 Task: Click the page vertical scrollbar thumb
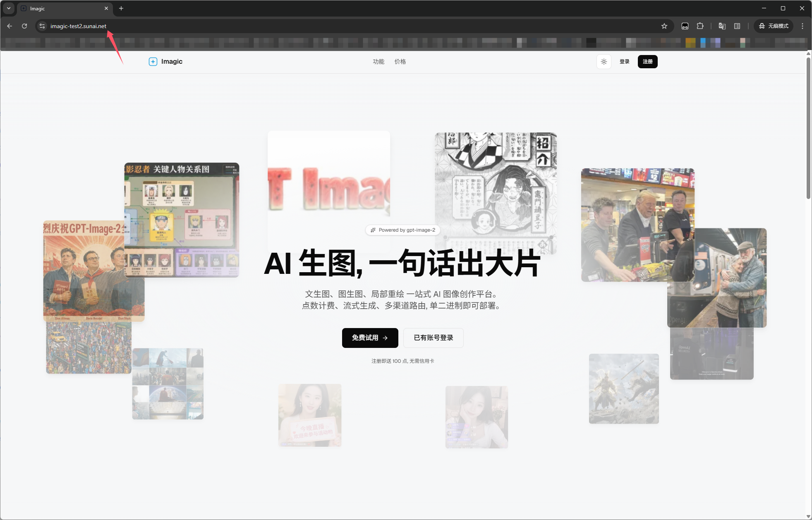pyautogui.click(x=808, y=128)
